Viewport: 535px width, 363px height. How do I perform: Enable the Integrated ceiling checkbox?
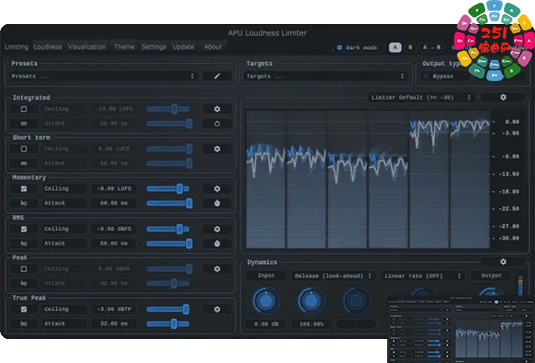pyautogui.click(x=24, y=109)
